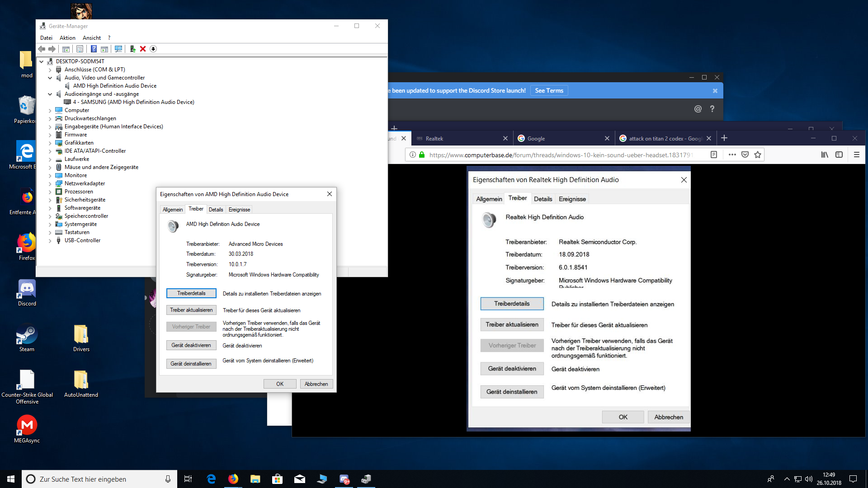
Task: Open the Datei menu in Geräte-Manager
Action: (x=46, y=38)
